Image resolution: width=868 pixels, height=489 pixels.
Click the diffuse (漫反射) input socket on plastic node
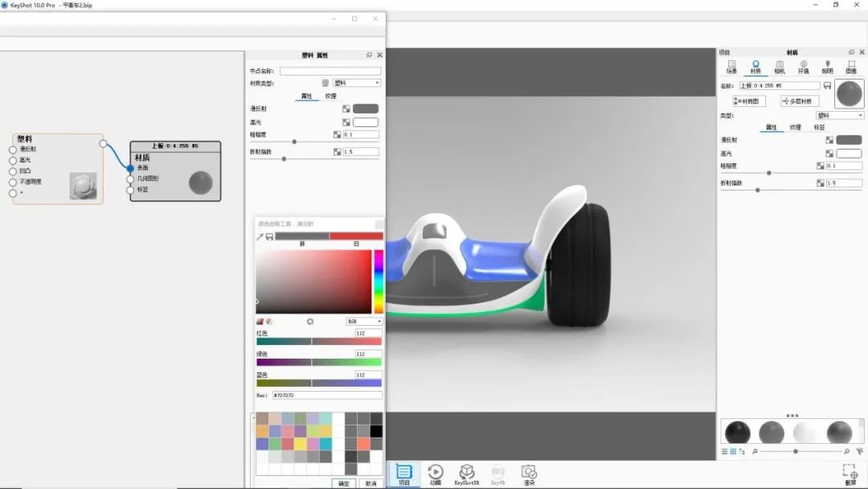(x=13, y=150)
